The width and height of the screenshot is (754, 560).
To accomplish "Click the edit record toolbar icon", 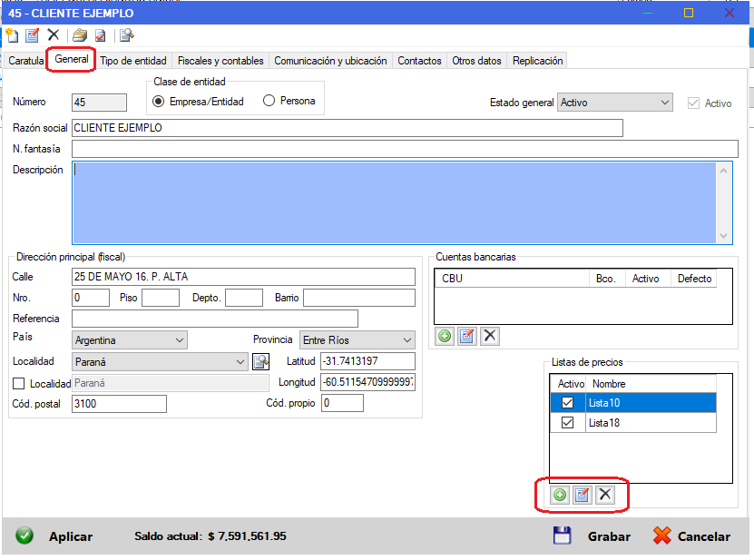I will tap(33, 35).
